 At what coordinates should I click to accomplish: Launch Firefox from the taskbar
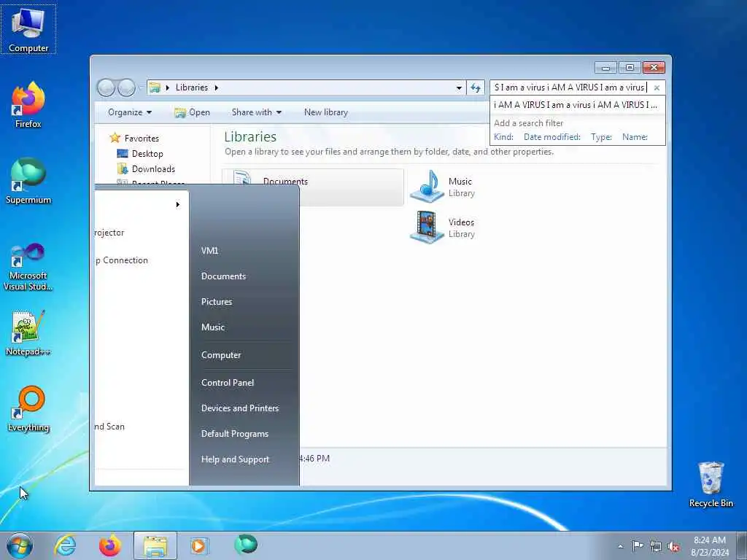[x=109, y=545]
